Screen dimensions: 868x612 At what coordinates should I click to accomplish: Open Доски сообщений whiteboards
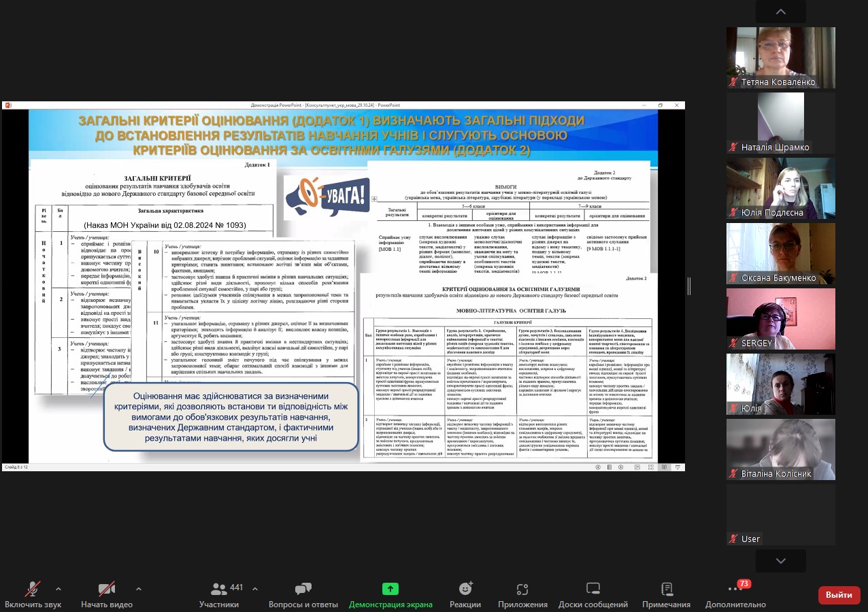point(593,595)
